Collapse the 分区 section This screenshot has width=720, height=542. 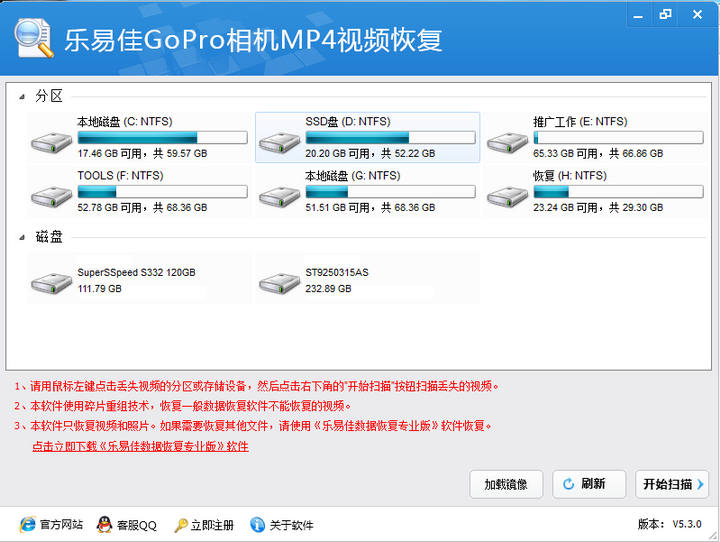pos(22,97)
